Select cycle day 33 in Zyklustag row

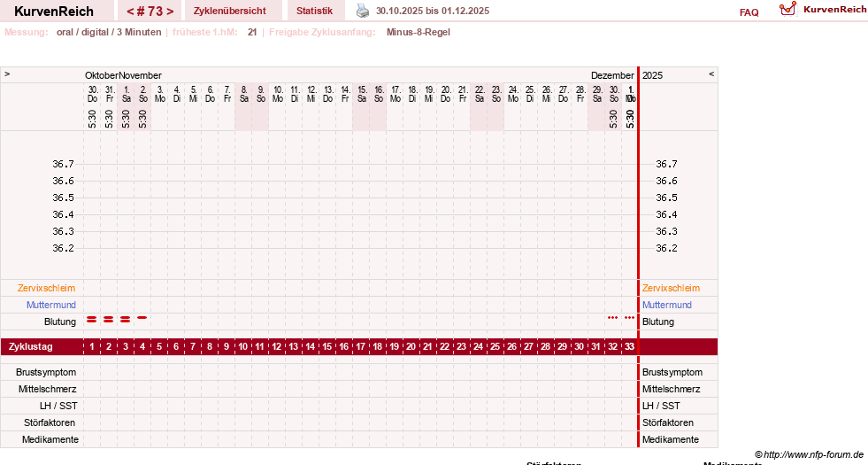[x=629, y=347]
